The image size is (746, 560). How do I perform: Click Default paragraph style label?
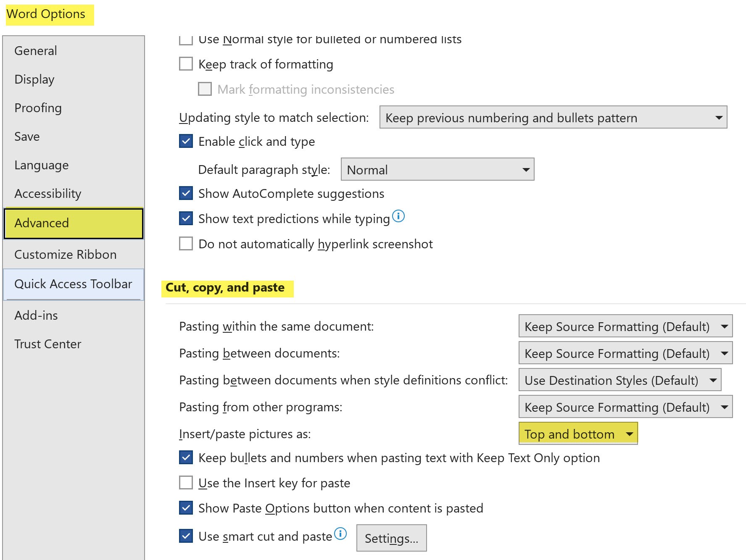(264, 170)
